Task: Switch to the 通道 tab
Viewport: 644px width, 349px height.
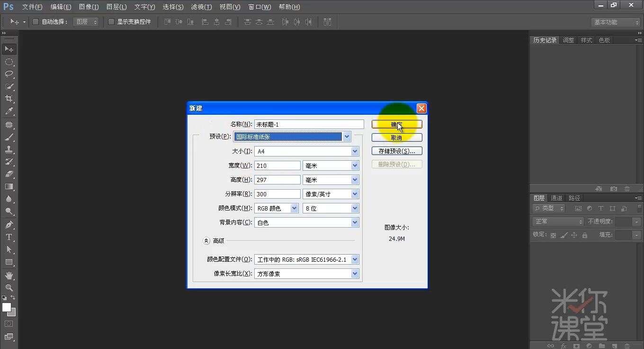Action: click(557, 198)
